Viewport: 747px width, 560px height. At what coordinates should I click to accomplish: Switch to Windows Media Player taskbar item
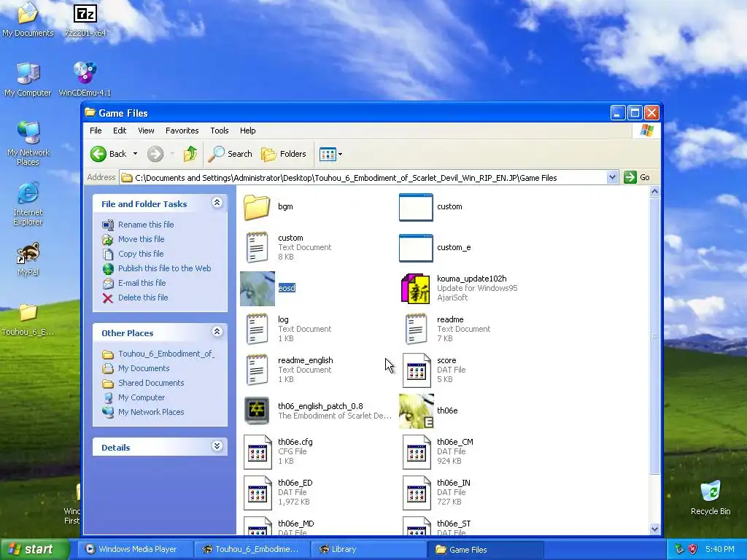[x=135, y=550]
